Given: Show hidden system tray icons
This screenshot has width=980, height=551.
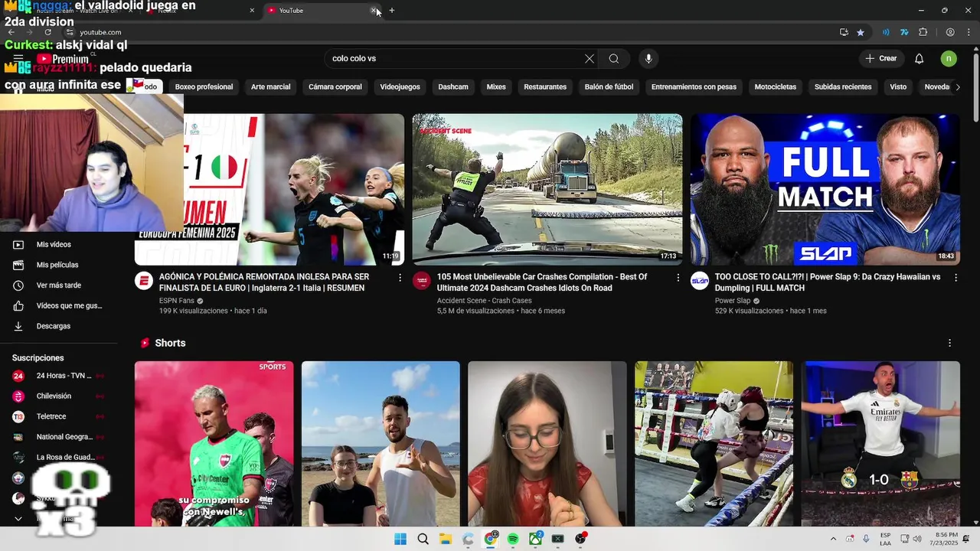Looking at the screenshot, I should [x=833, y=539].
